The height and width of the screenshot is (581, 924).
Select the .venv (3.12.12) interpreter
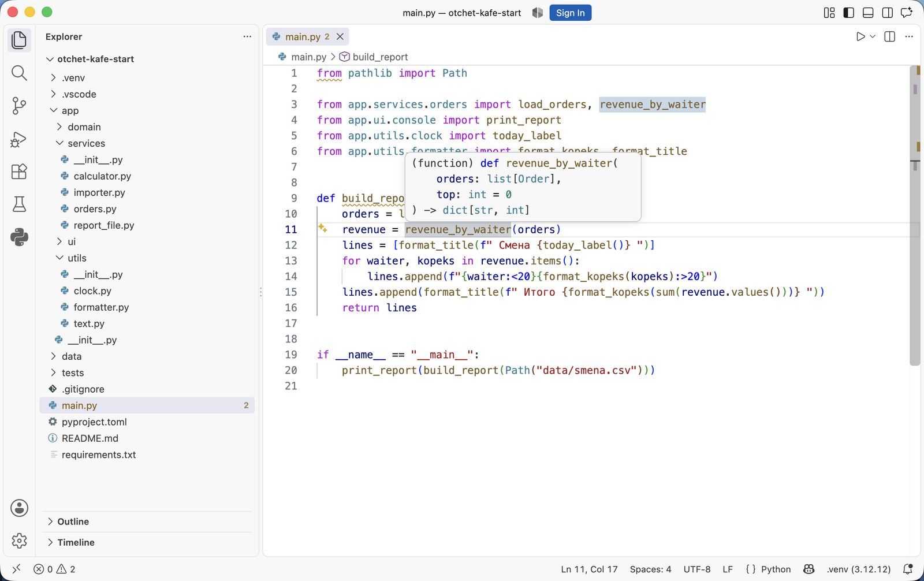859,569
